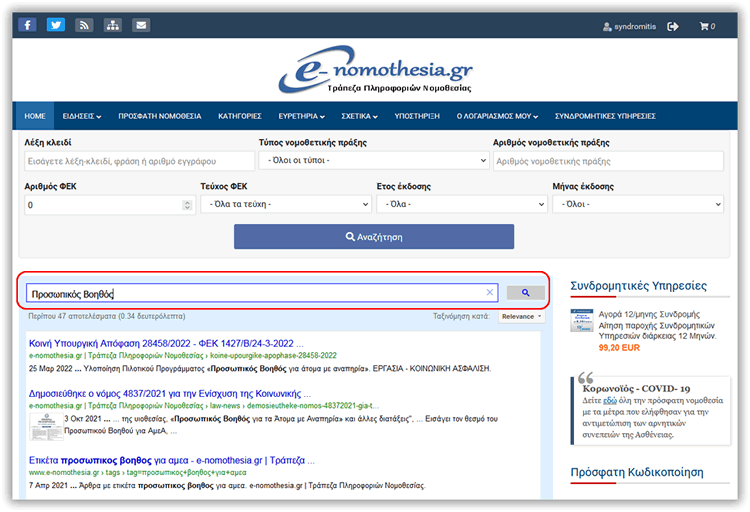Click in the Λέξη κλειδί input field
This screenshot has height=512, width=750.
click(139, 161)
